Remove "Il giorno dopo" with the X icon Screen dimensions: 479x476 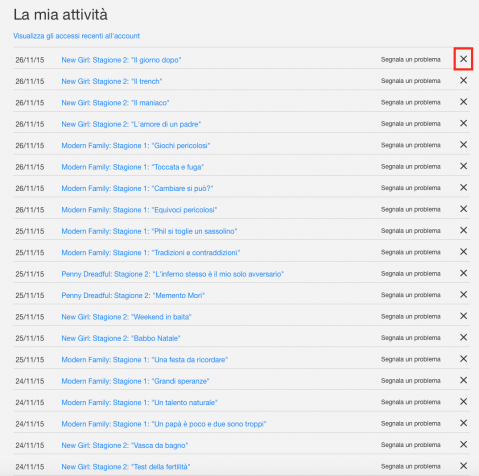click(x=463, y=59)
